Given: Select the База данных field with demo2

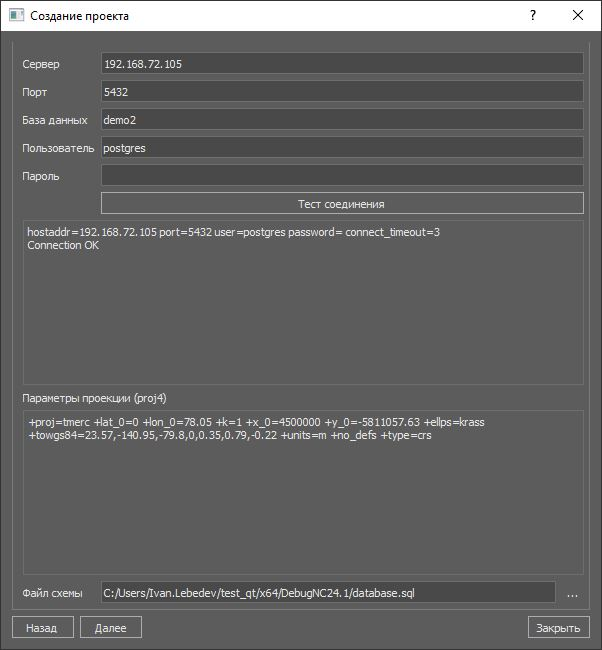Looking at the screenshot, I should tap(342, 120).
